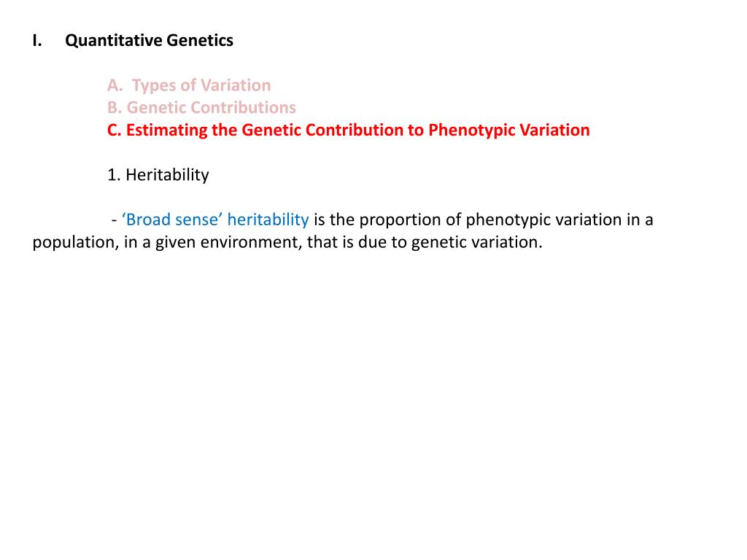This screenshot has width=747, height=560.
Task: Click the red 'C. Estimating the Genetic Contribution' line
Action: coord(349,131)
